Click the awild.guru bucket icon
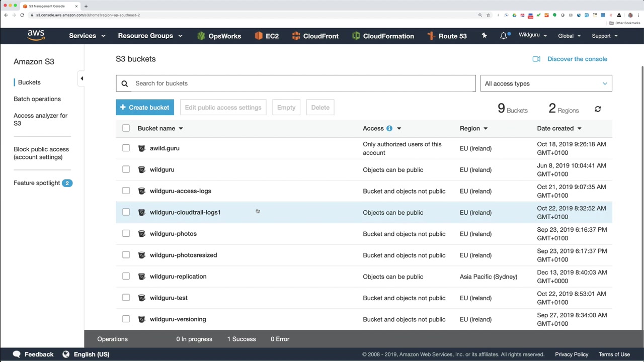644x362 pixels. click(142, 148)
